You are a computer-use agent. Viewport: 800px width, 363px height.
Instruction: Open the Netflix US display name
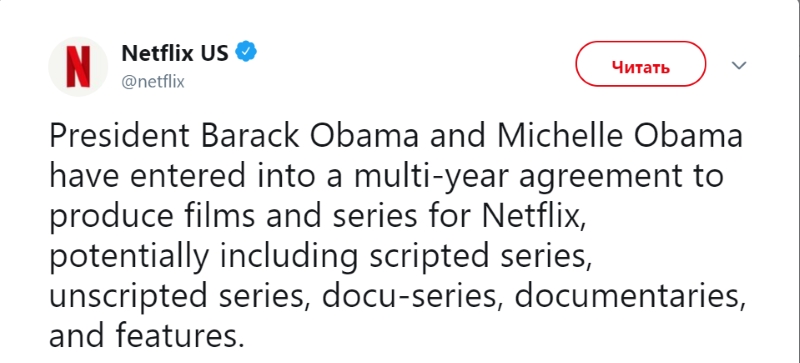coord(174,52)
